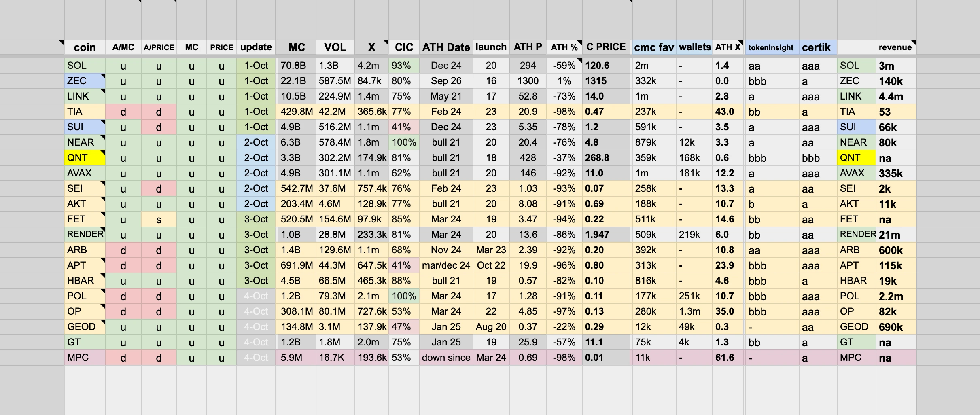
Task: Click the launch cell "Oct 22"
Action: click(491, 265)
